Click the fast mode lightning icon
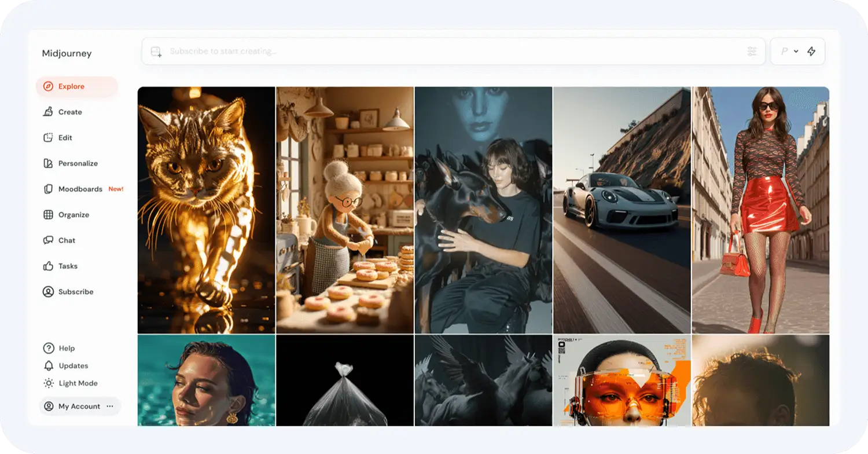 coord(811,51)
